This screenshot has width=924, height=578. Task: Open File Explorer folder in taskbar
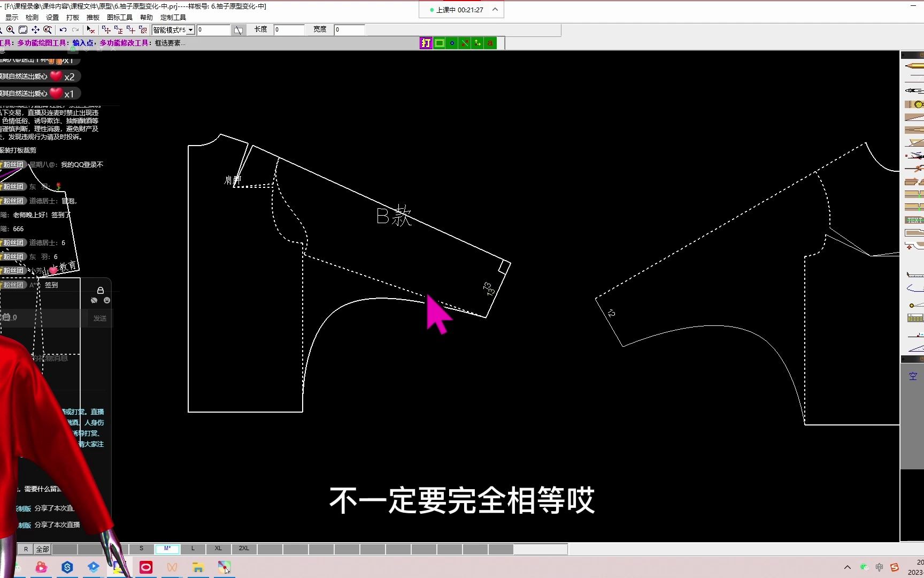click(198, 567)
